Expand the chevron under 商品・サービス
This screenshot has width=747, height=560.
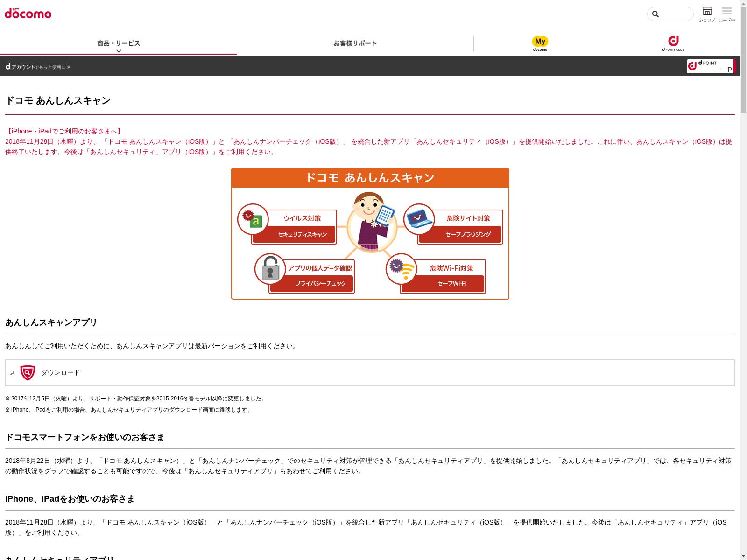click(119, 51)
